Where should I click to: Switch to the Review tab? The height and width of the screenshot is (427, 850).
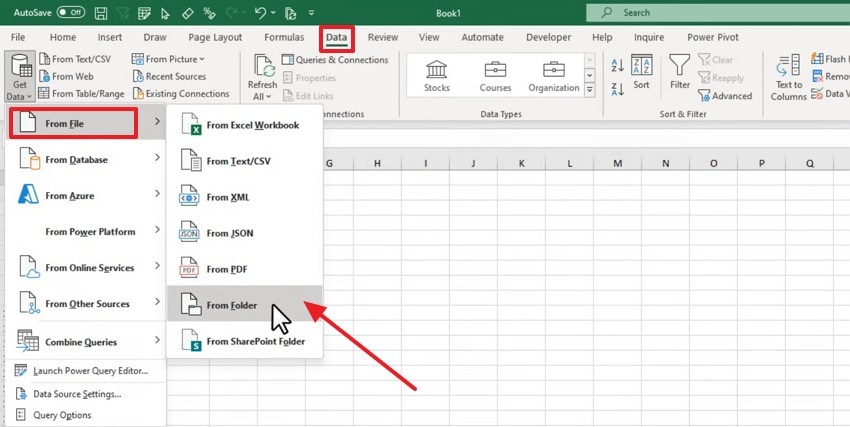tap(383, 37)
